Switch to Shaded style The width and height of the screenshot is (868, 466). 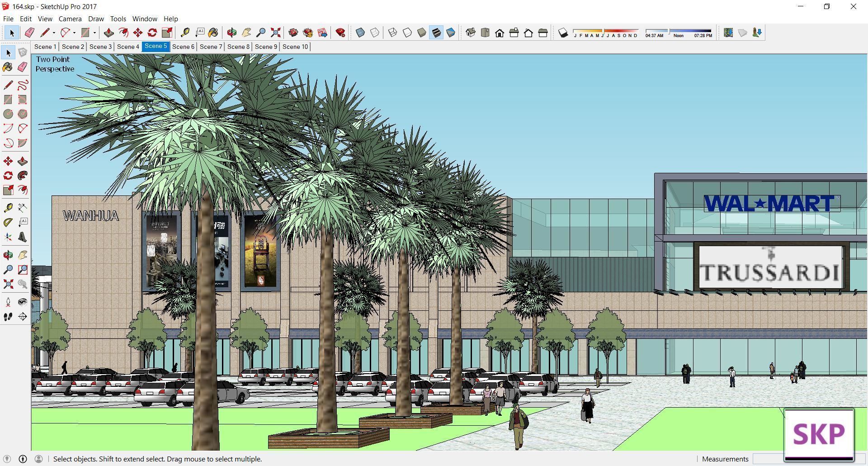(422, 33)
